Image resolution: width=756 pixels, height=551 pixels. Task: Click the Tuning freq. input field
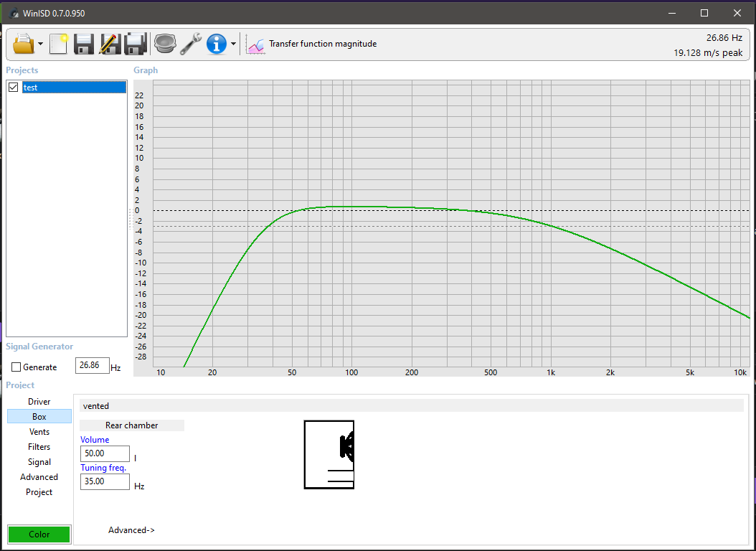coord(105,481)
